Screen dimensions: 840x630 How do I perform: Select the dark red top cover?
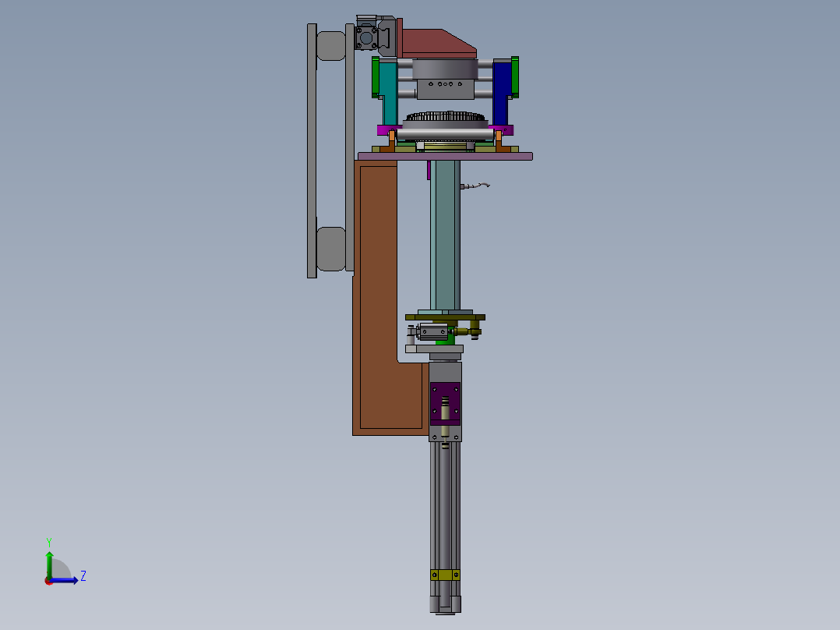point(438,44)
